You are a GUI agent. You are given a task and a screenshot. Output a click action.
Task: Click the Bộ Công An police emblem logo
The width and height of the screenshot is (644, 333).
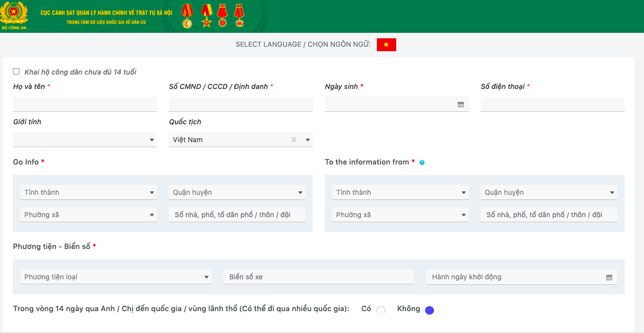(x=13, y=15)
